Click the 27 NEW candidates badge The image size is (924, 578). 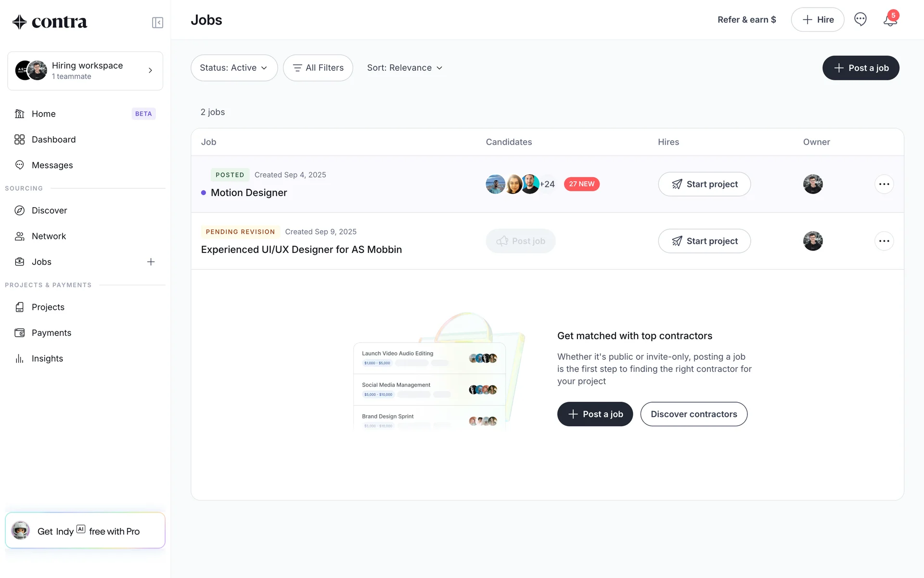pos(581,184)
